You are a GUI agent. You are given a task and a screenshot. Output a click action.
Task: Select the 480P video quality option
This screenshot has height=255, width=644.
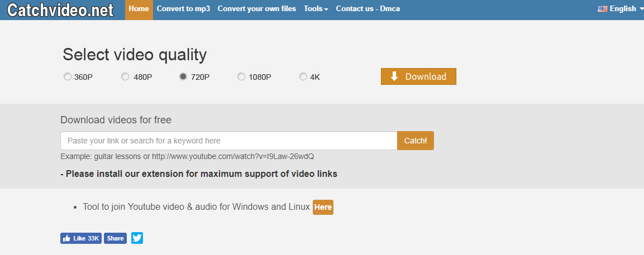coord(125,77)
